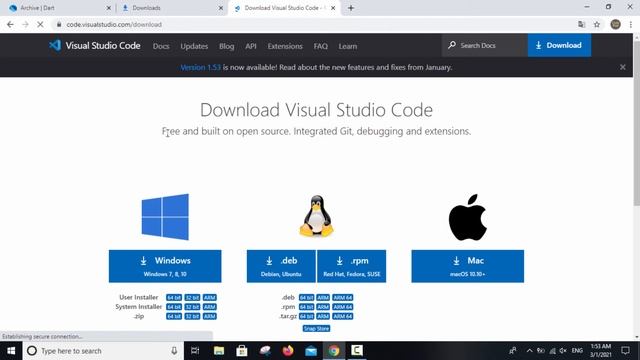Go to the Blog page
The width and height of the screenshot is (640, 360).
pyautogui.click(x=227, y=46)
